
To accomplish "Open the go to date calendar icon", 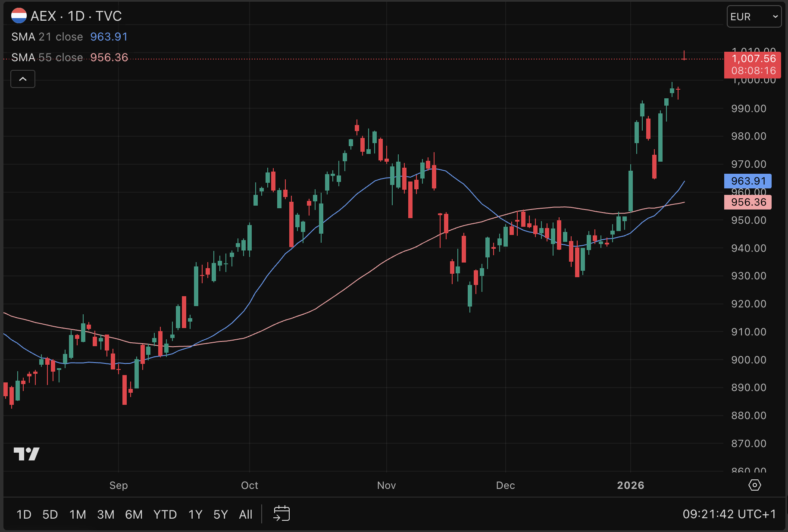I will coord(281,513).
